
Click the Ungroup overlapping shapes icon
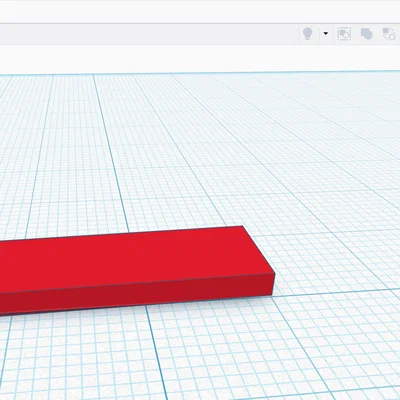[x=367, y=34]
